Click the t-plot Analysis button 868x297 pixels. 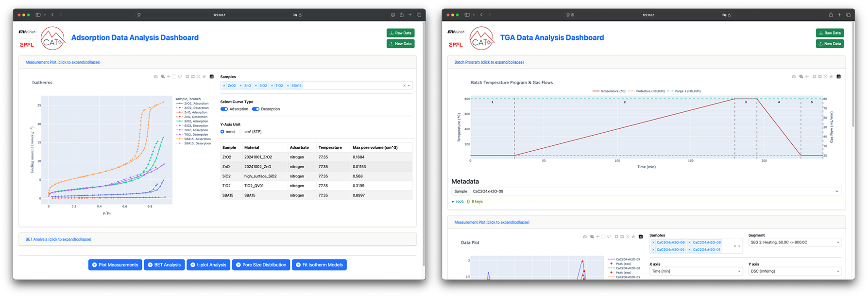click(208, 265)
